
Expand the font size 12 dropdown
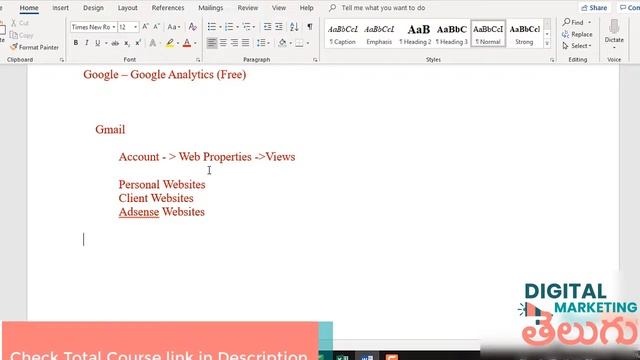click(135, 27)
